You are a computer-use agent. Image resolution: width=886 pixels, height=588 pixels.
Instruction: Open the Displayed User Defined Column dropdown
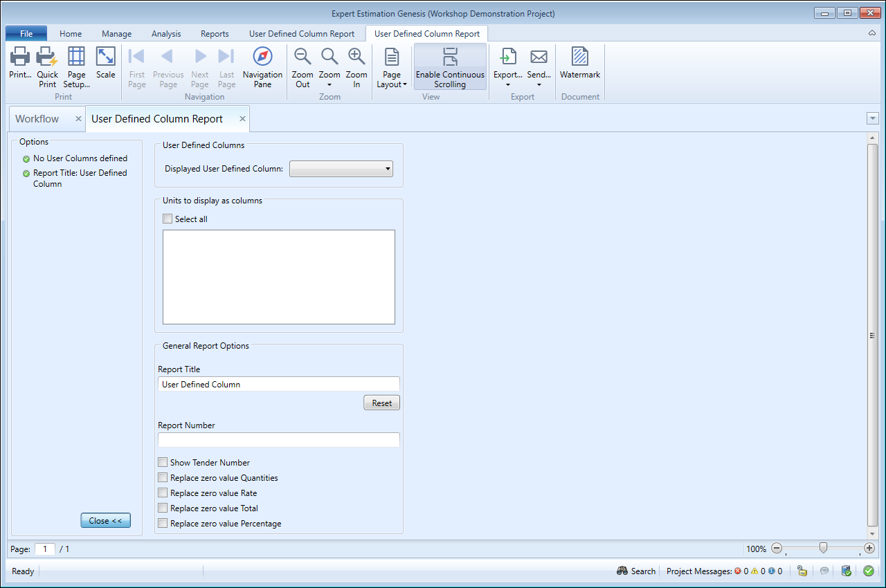[341, 169]
